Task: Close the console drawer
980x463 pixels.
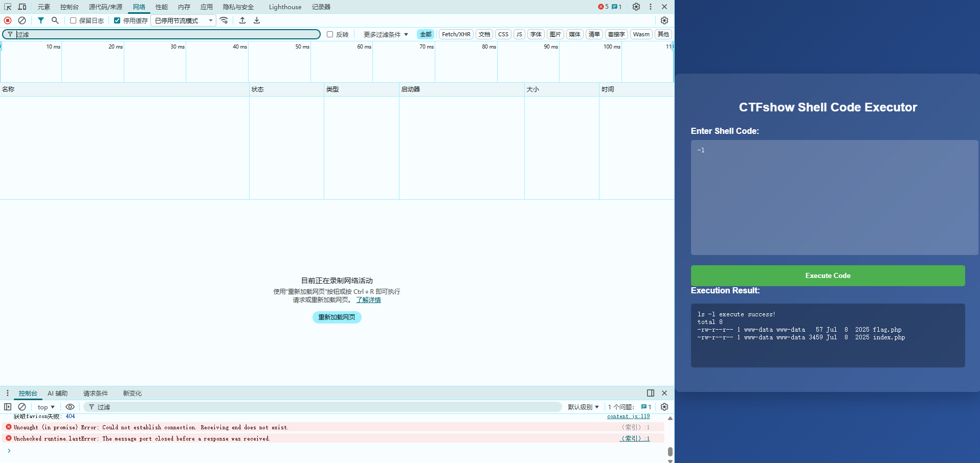Action: coord(664,393)
